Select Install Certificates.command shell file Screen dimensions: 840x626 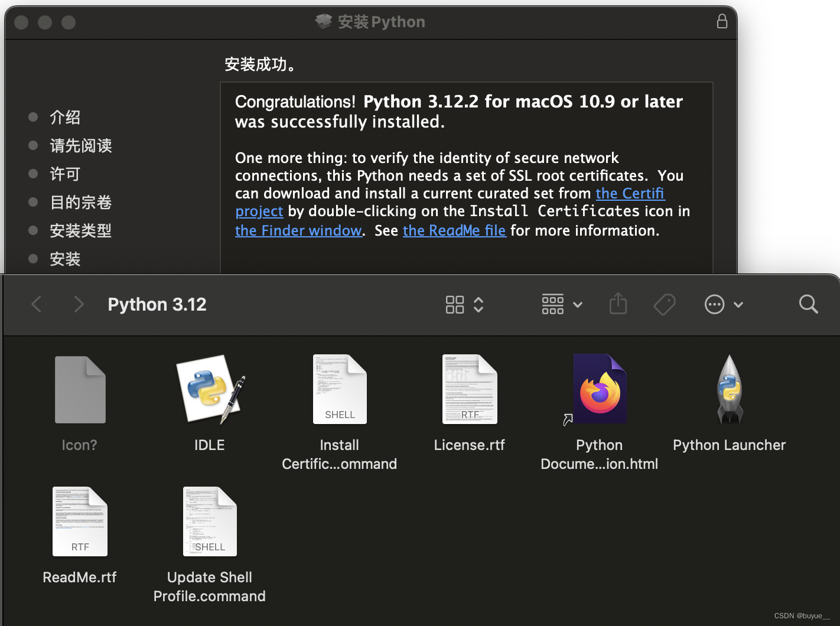tap(340, 389)
